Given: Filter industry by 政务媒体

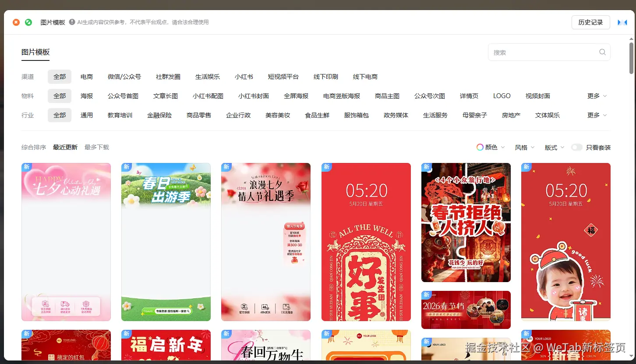Looking at the screenshot, I should [x=396, y=115].
